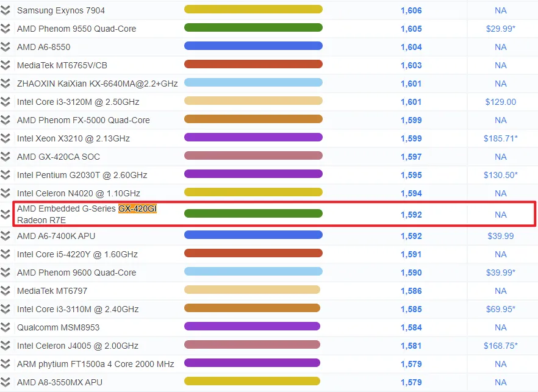Click the $129.00 price for Core i3-3120M
Screen dimensions: 538x392
coord(500,102)
